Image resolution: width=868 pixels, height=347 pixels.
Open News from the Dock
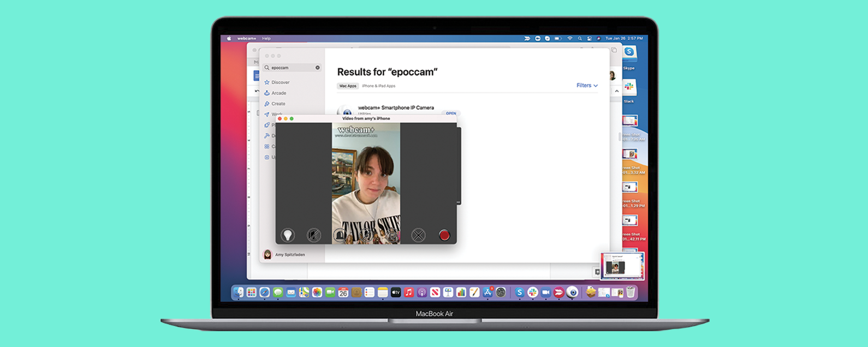pyautogui.click(x=435, y=292)
